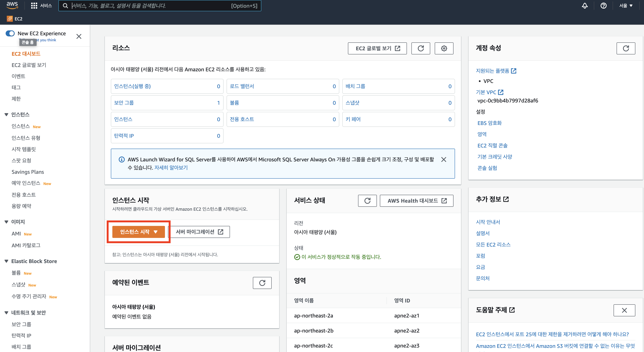Toggle the New EC2 Experience switch

click(10, 33)
